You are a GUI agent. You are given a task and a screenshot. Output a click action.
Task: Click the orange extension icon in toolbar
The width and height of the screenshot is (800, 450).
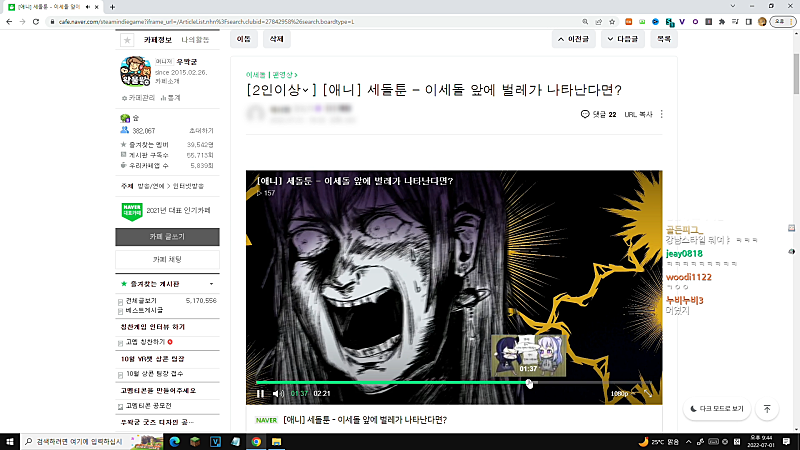629,21
